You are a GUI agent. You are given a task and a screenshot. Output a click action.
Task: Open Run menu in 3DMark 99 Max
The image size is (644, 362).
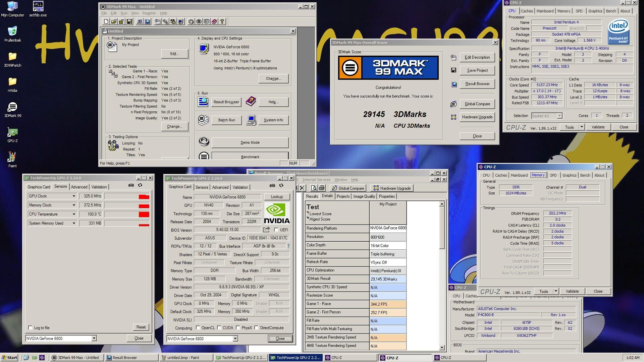tap(124, 13)
